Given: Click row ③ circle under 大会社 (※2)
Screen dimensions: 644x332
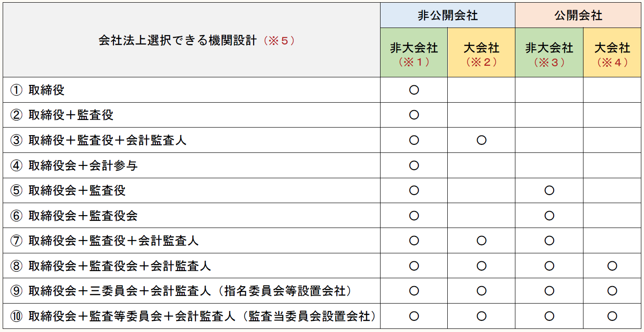Looking at the screenshot, I should (481, 140).
